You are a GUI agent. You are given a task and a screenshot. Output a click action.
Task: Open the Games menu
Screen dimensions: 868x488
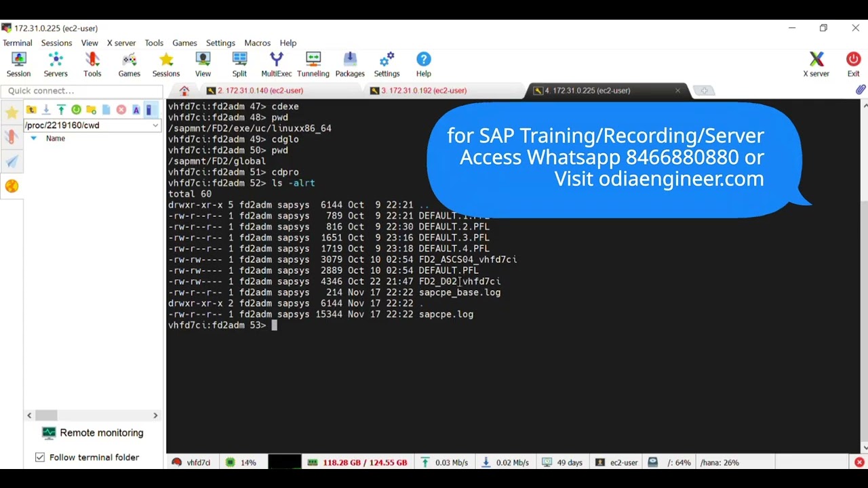click(184, 43)
